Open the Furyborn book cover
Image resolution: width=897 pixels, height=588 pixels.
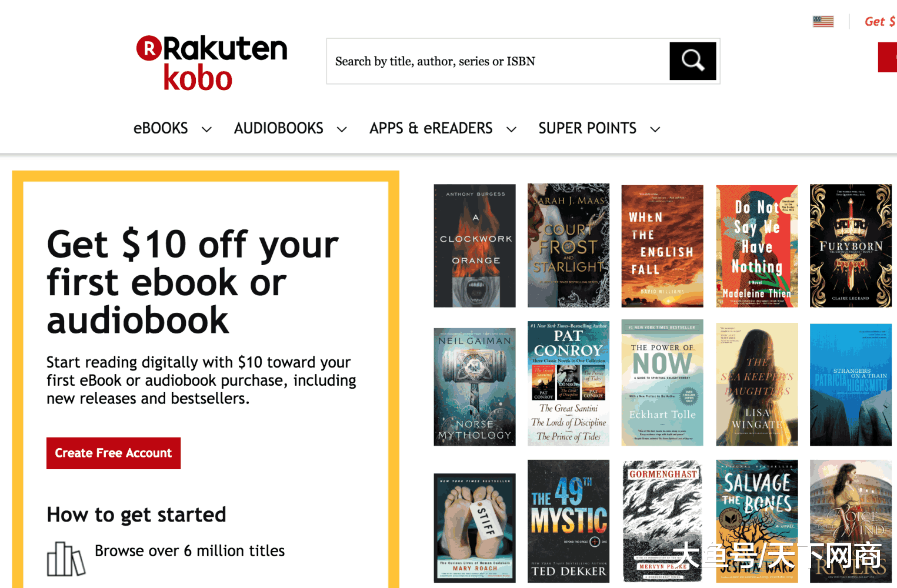(x=851, y=246)
